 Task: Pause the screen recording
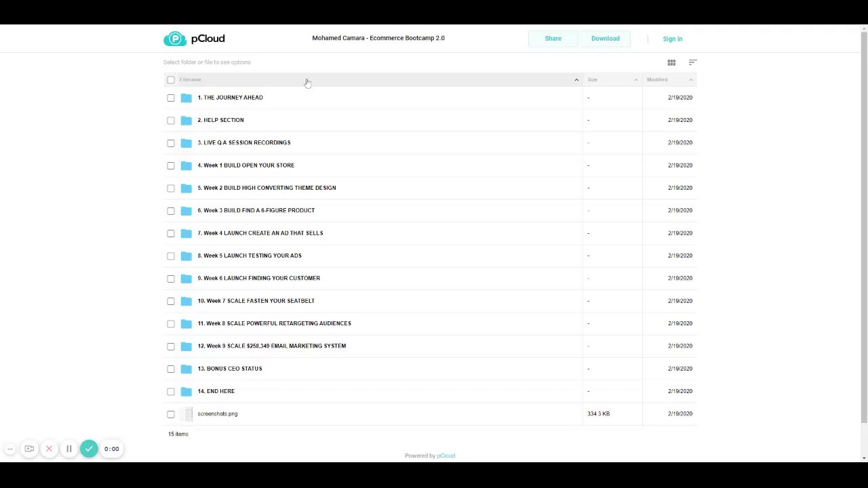point(68,449)
